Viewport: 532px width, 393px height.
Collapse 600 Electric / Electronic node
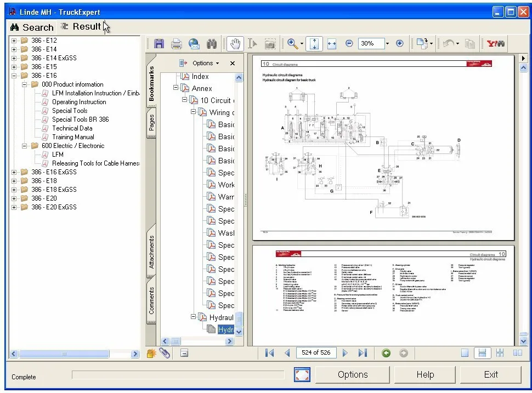(x=24, y=146)
